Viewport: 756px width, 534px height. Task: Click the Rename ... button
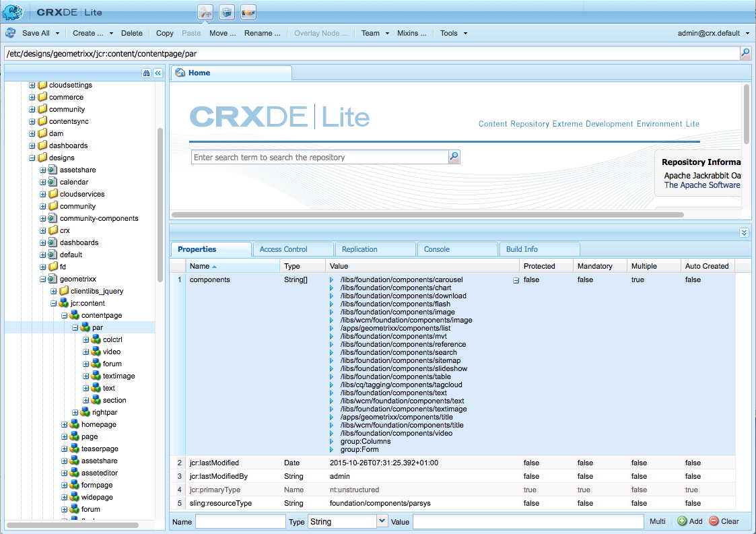[263, 33]
